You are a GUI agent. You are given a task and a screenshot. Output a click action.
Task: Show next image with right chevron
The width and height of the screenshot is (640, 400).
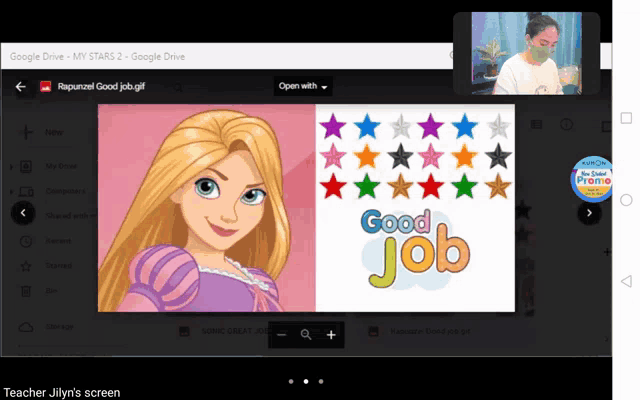[589, 213]
